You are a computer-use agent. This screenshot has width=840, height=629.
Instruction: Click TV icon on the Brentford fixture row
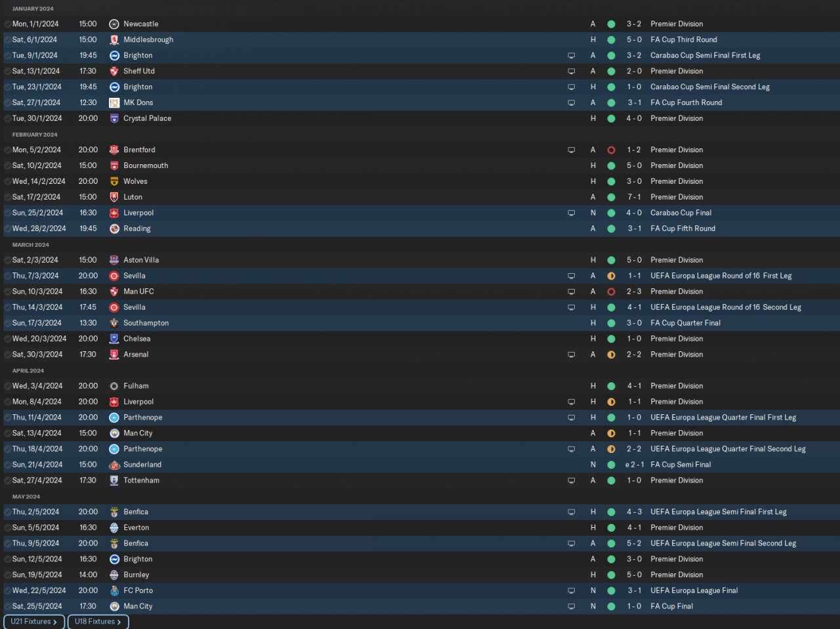pyautogui.click(x=571, y=150)
